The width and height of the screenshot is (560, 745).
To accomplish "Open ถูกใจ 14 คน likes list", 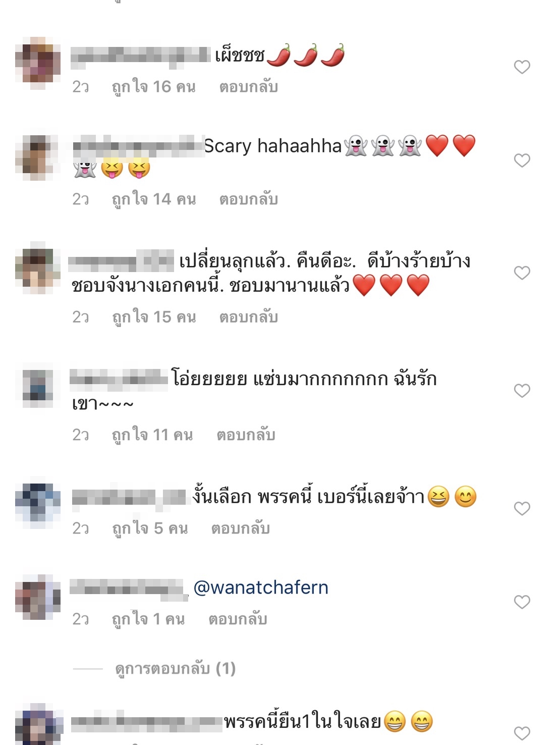I will point(154,199).
